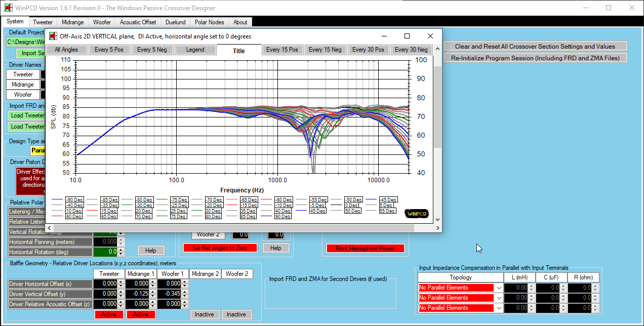
Task: Click Re-Initialize Program Session button
Action: click(x=535, y=58)
